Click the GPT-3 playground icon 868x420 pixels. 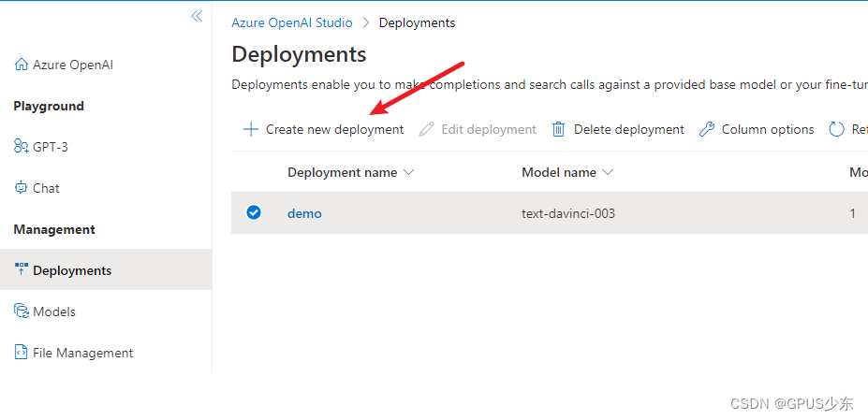[x=21, y=146]
